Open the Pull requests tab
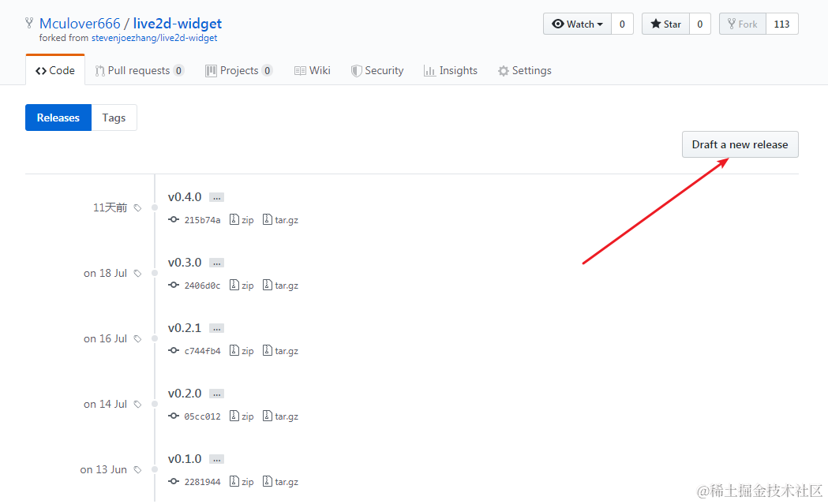 click(140, 71)
